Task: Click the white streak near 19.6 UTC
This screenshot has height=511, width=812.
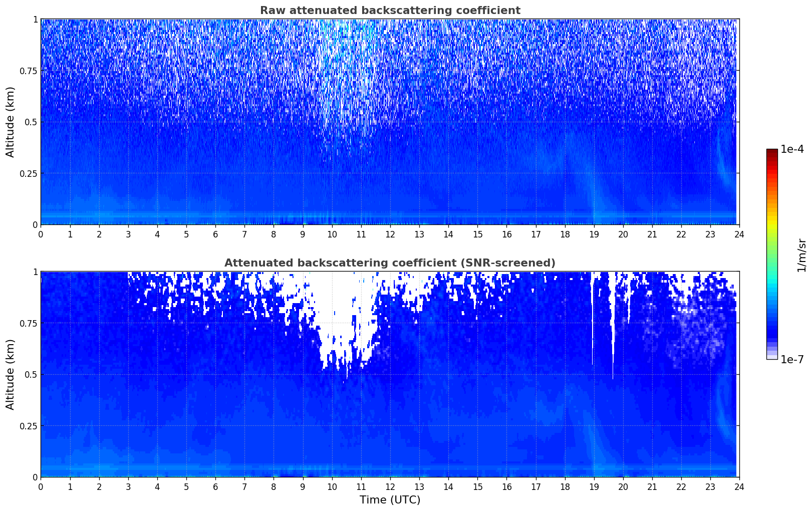Action: point(613,326)
